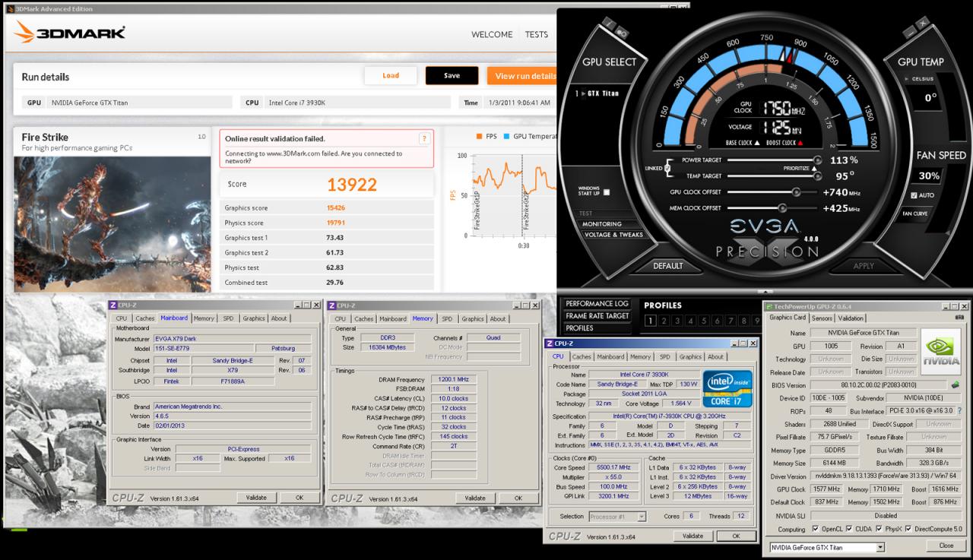Viewport: 973px width, 560px height.
Task: Open the Sensors tab in GPU-Z
Action: (x=822, y=318)
